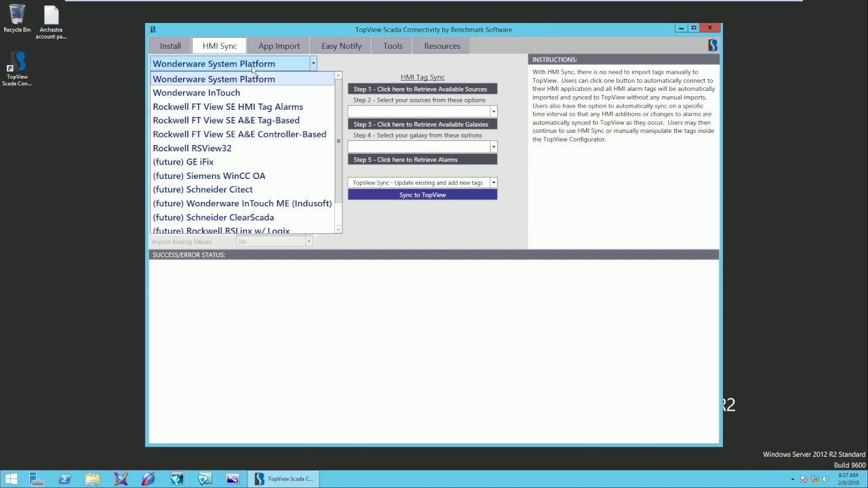Viewport: 868px width, 488px height.
Task: Open volume control tray icon
Action: click(x=825, y=479)
